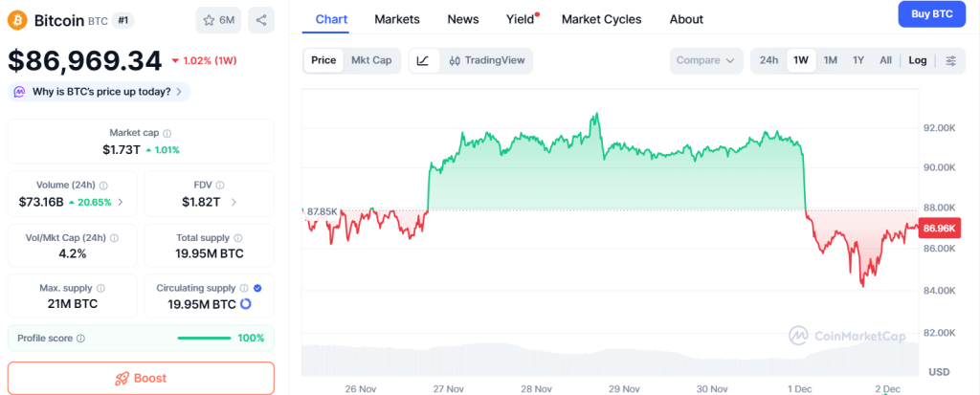Open the Markets tab
980x395 pixels.
coord(396,19)
